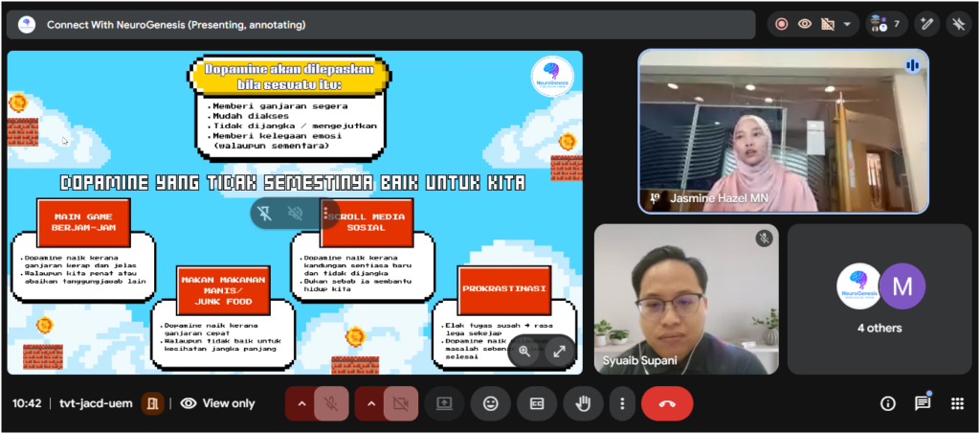Open more options three-dot menu in bottom bar
Viewport: 980px width, 434px height.
[x=622, y=403]
